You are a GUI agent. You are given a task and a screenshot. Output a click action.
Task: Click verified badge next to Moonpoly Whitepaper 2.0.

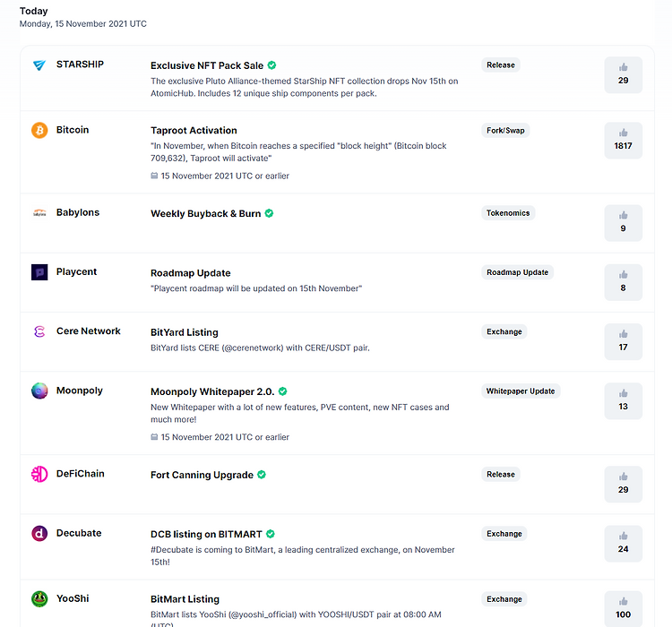[x=282, y=391]
